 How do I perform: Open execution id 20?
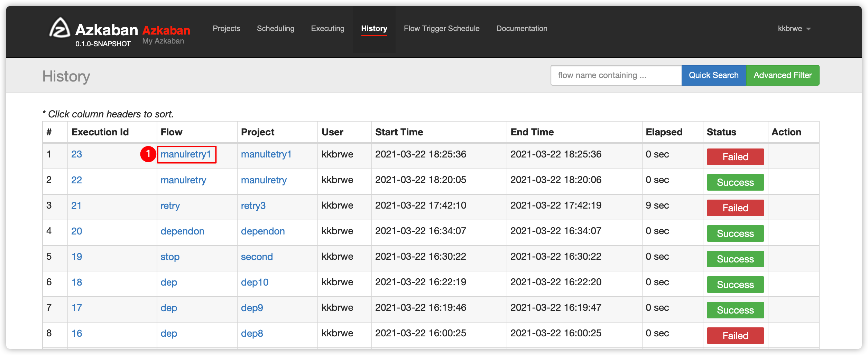point(77,231)
